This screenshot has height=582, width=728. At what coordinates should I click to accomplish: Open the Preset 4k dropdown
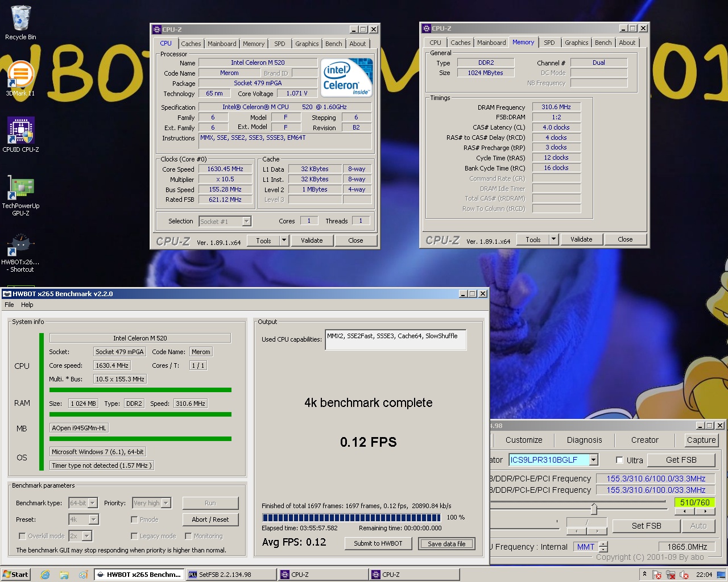click(x=84, y=519)
